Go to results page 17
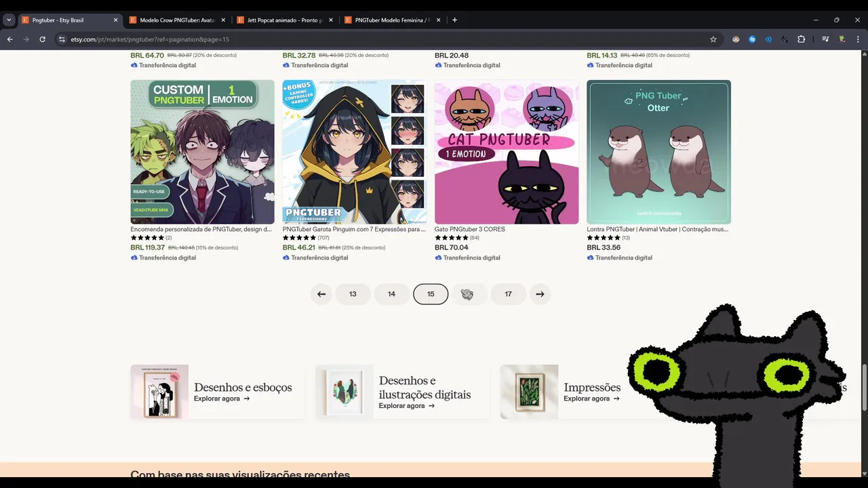This screenshot has width=868, height=488. [508, 294]
